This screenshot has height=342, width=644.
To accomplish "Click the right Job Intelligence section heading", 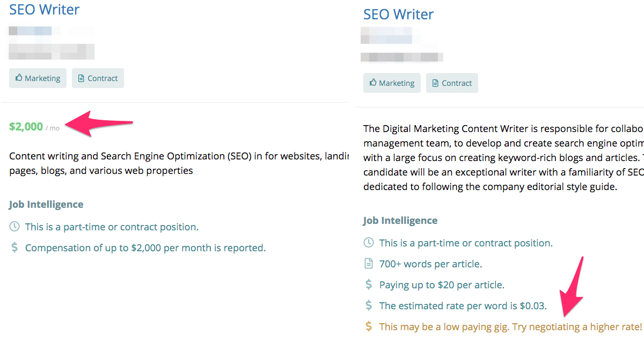I will pyautogui.click(x=400, y=220).
